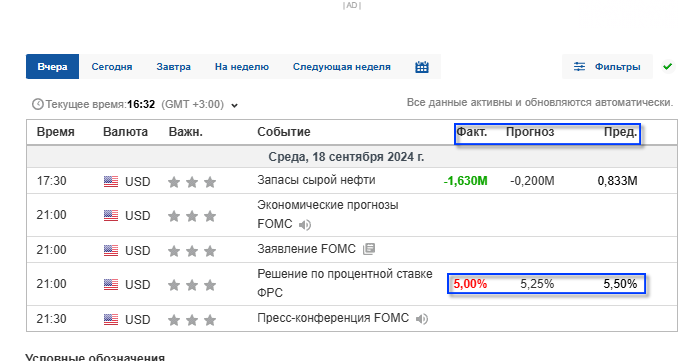Image resolution: width=692 pixels, height=361 pixels.
Task: Click the actual rate 5,00%
Action: pyautogui.click(x=470, y=284)
